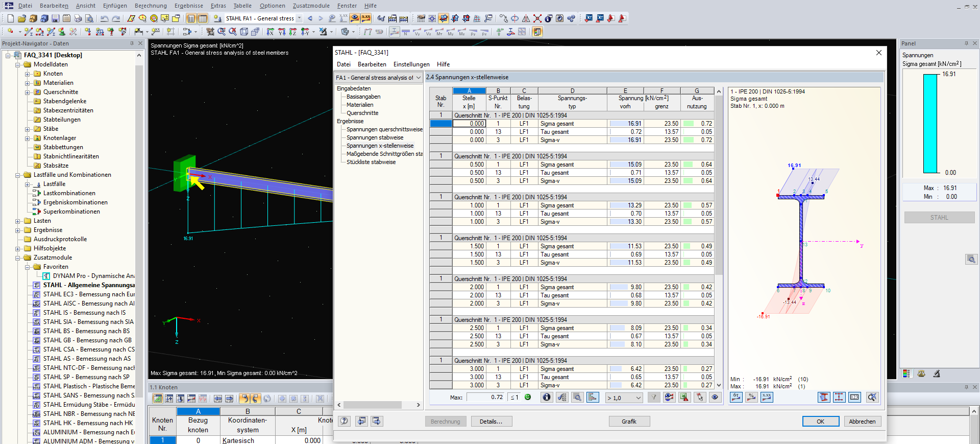Open the Einstellungen menu in STAHL dialog
980x444 pixels.
point(411,64)
